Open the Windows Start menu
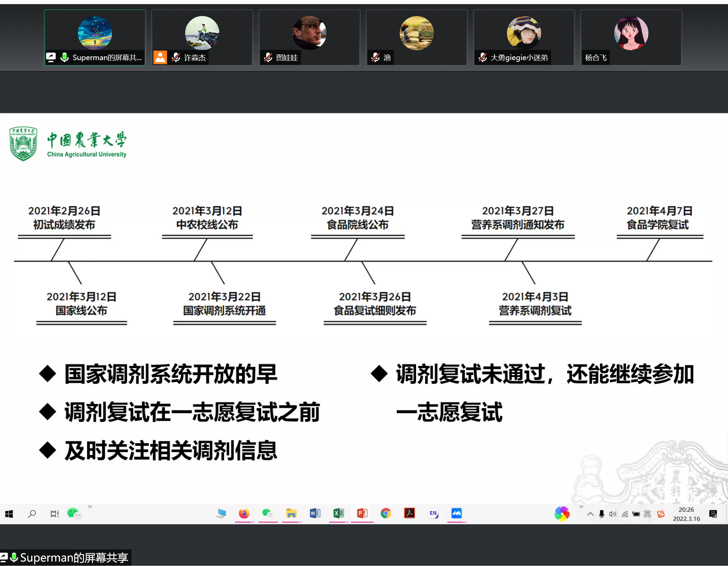 (x=9, y=513)
